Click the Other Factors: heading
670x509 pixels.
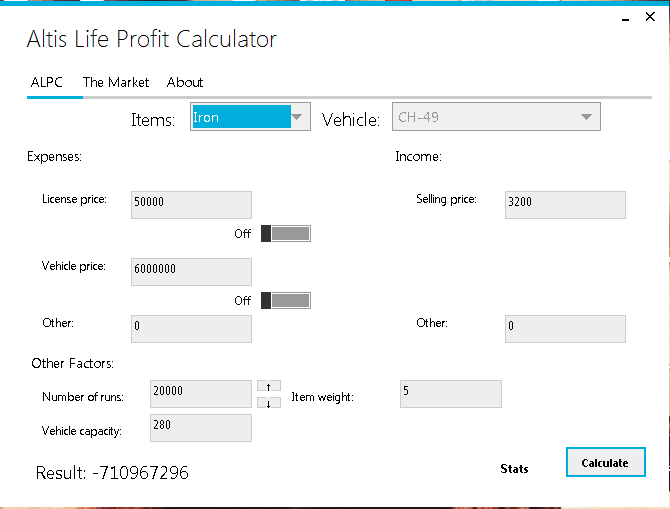(73, 363)
